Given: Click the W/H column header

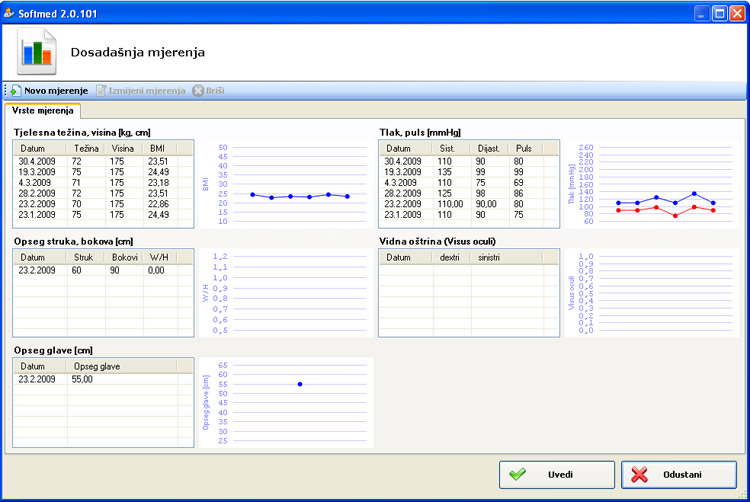Looking at the screenshot, I should tap(158, 257).
